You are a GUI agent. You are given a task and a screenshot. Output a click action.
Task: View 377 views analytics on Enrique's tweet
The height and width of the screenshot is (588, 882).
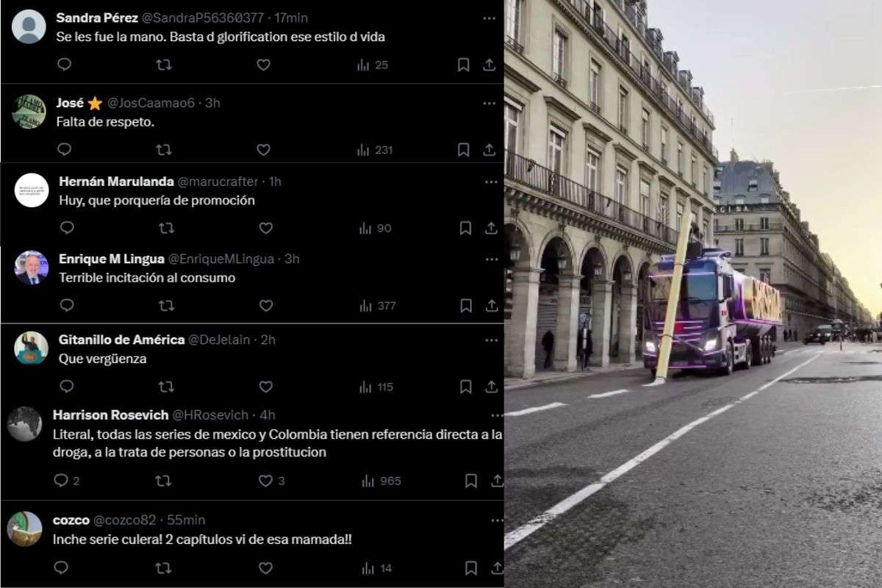pos(377,306)
